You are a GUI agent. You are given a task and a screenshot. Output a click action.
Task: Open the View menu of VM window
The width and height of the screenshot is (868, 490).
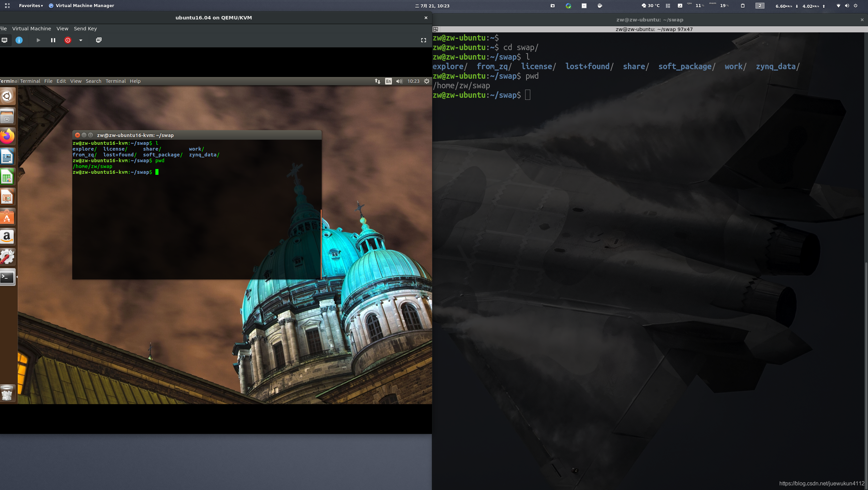(x=62, y=29)
